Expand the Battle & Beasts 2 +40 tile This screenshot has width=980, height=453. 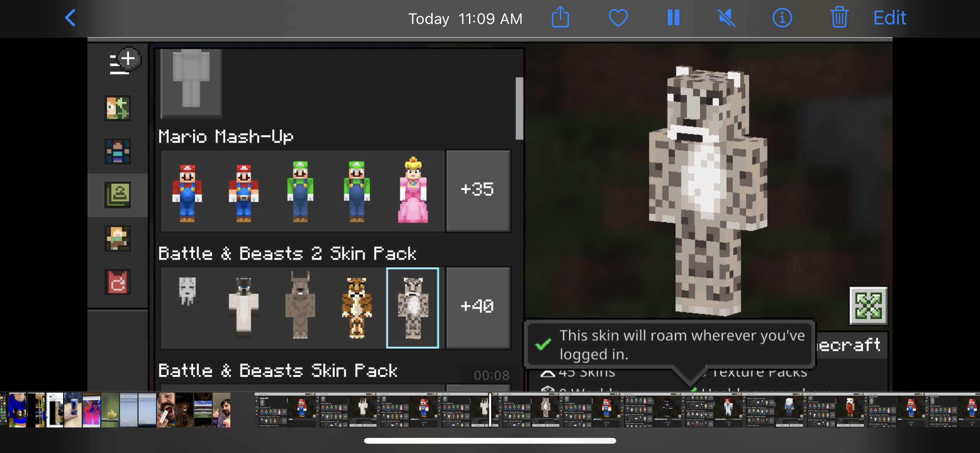click(478, 307)
